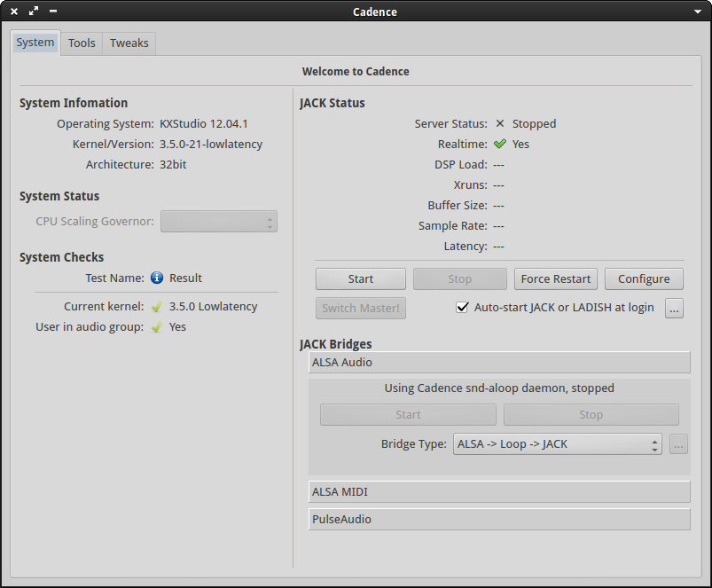
Task: Toggle Auto-start JACK or LADISH at login
Action: pyautogui.click(x=462, y=308)
